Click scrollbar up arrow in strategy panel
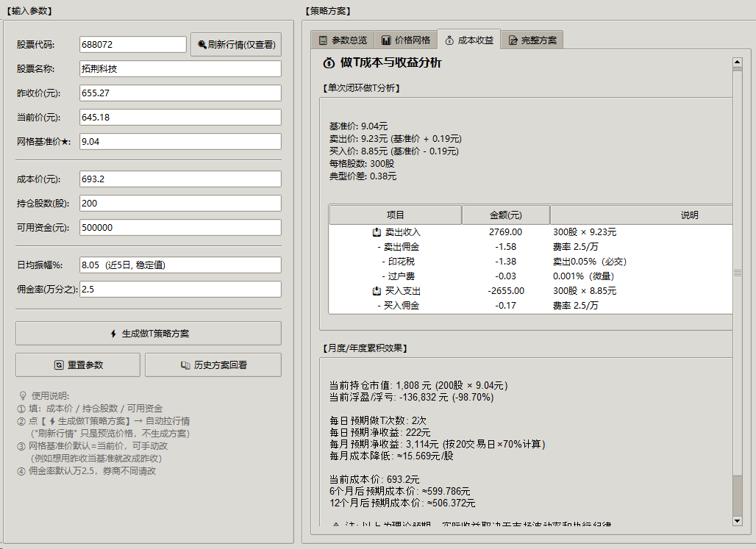 click(737, 62)
